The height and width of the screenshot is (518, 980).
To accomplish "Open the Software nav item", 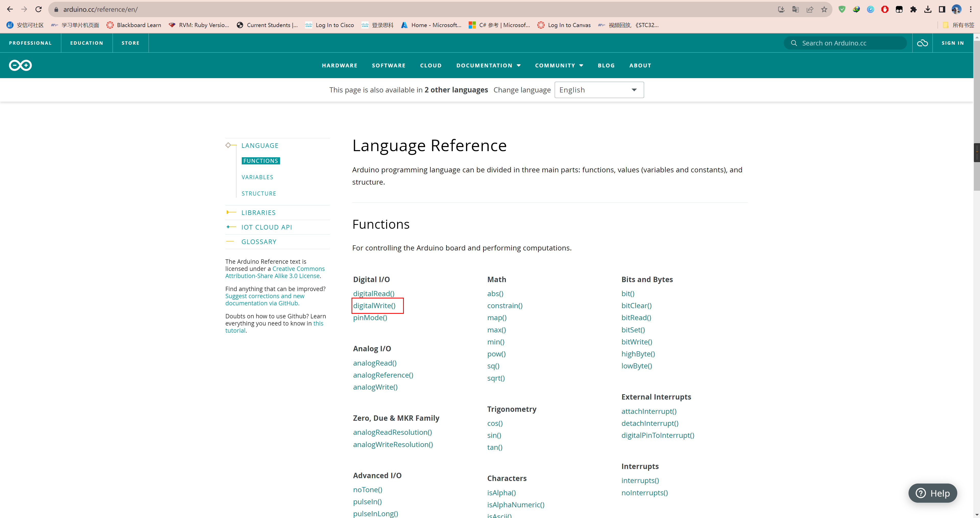I will click(x=389, y=65).
